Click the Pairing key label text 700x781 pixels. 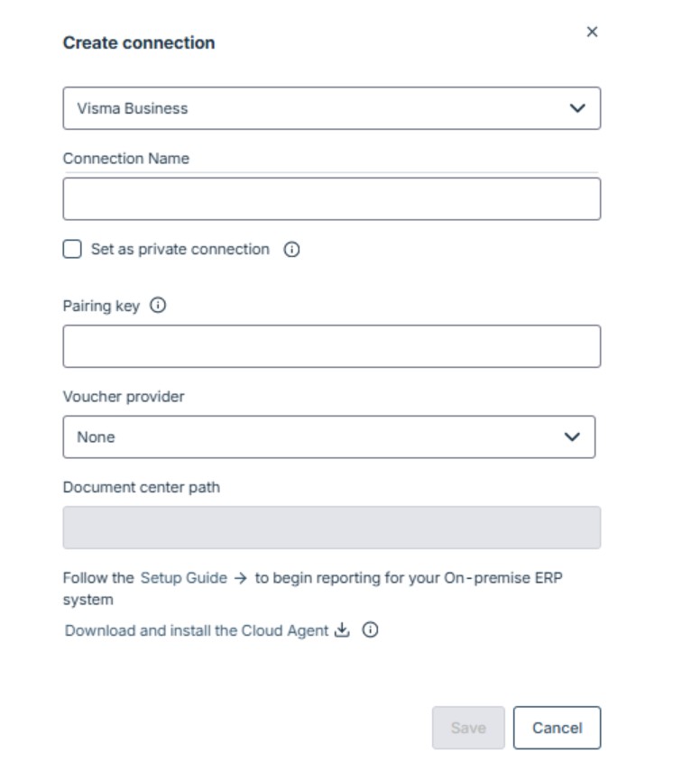(x=101, y=306)
